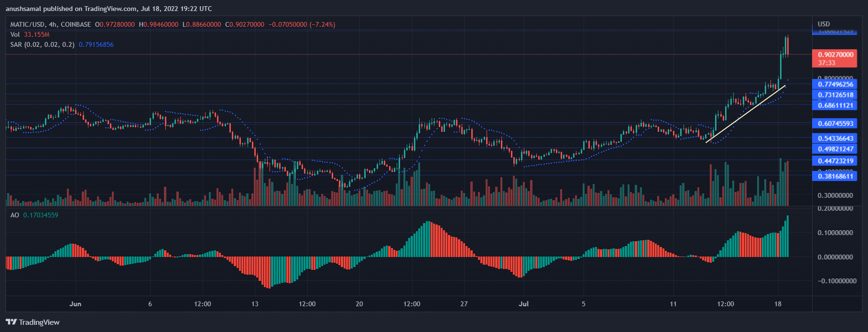868x332 pixels.
Task: Click the red current price label 0.90270000
Action: click(x=835, y=55)
